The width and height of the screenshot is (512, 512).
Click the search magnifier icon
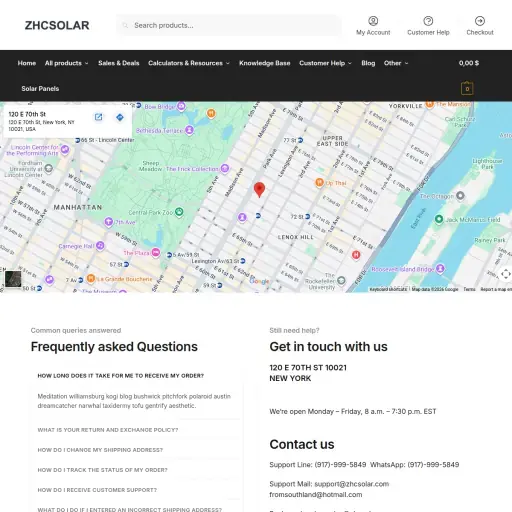pos(125,25)
